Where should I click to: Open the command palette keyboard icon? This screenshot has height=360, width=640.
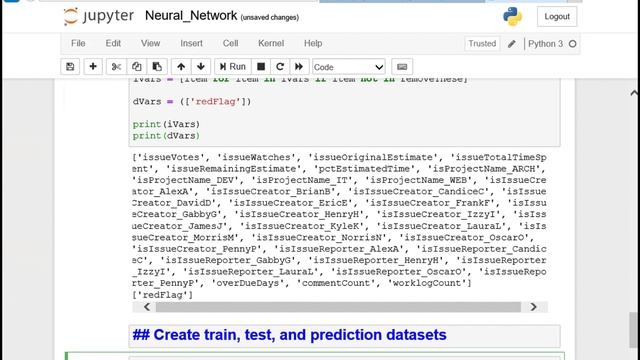(x=402, y=67)
